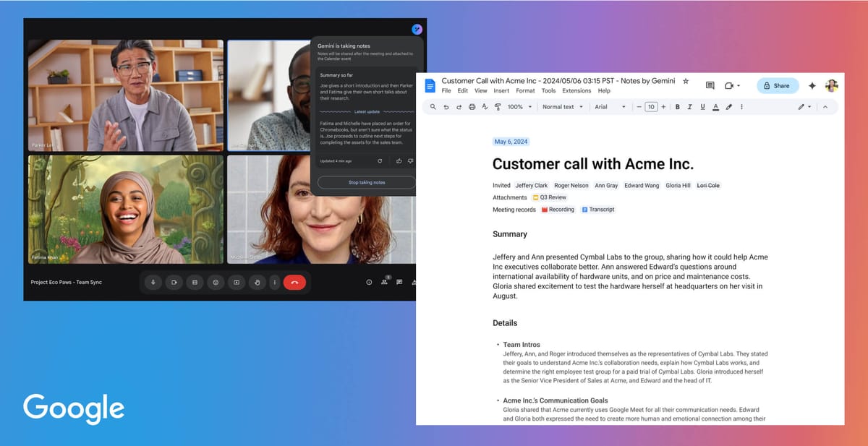Start presenting screen in Meet
Image resolution: width=868 pixels, height=446 pixels.
tap(236, 283)
